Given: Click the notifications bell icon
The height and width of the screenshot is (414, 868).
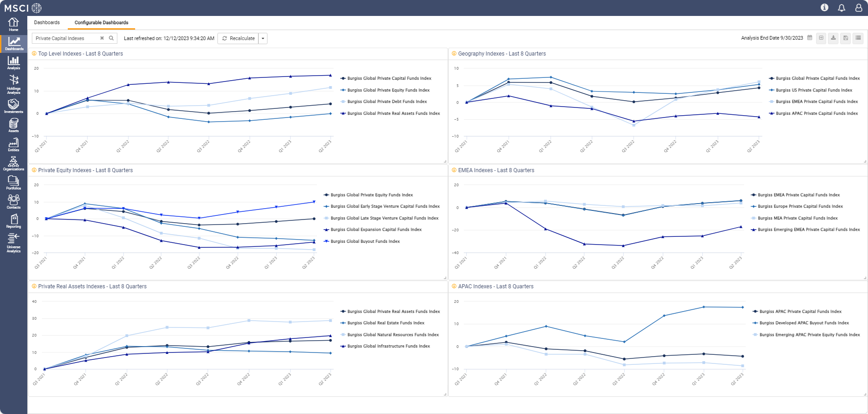Looking at the screenshot, I should pyautogui.click(x=842, y=8).
